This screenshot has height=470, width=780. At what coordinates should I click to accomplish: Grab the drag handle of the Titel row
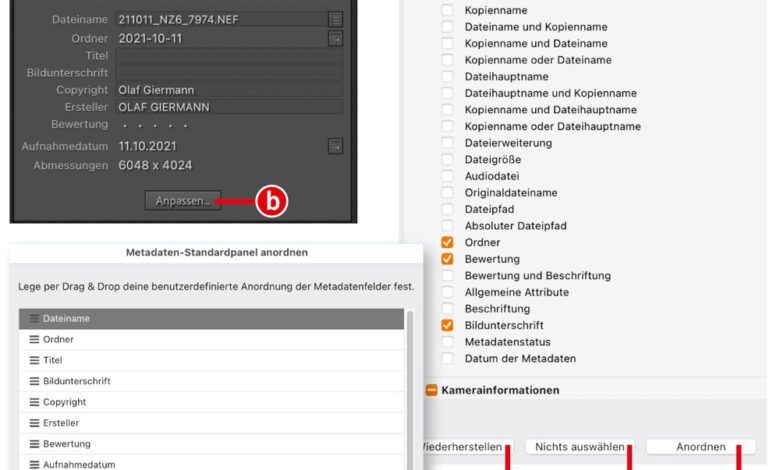pos(34,360)
